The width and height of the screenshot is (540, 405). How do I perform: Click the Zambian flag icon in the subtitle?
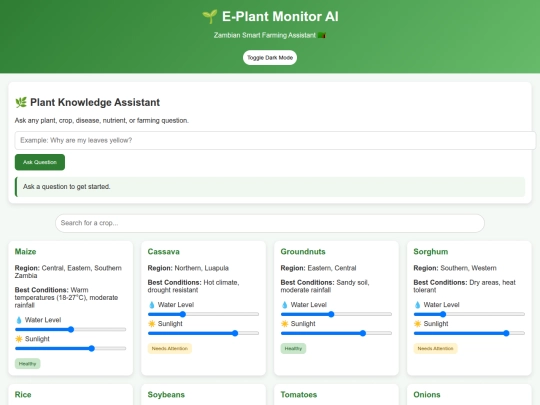click(322, 35)
